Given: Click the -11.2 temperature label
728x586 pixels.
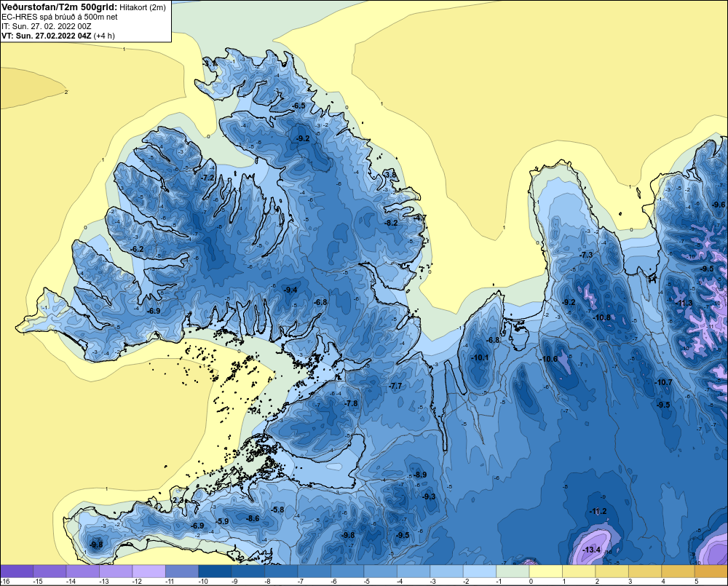Looking at the screenshot, I should 598,511.
